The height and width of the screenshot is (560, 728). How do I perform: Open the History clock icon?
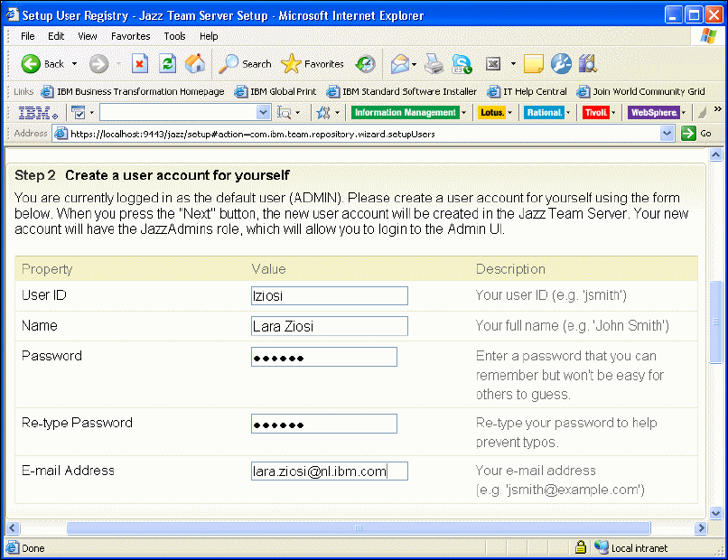click(x=366, y=64)
